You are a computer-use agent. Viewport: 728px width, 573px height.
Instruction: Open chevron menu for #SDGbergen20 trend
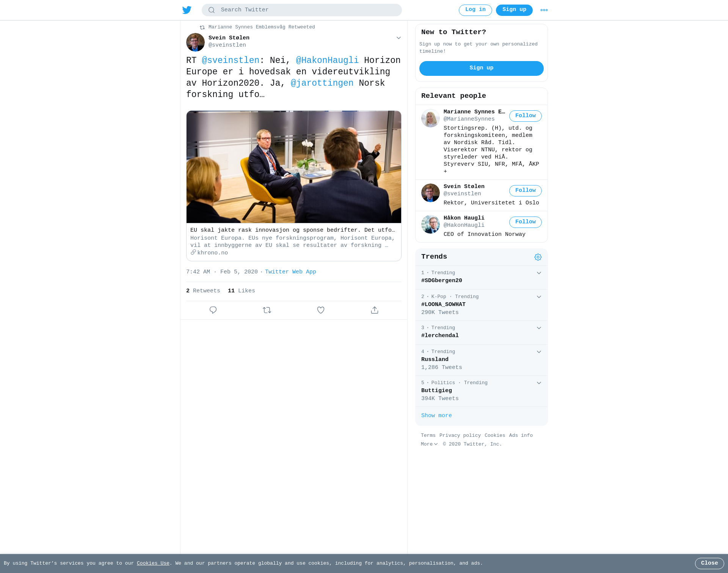coord(539,273)
